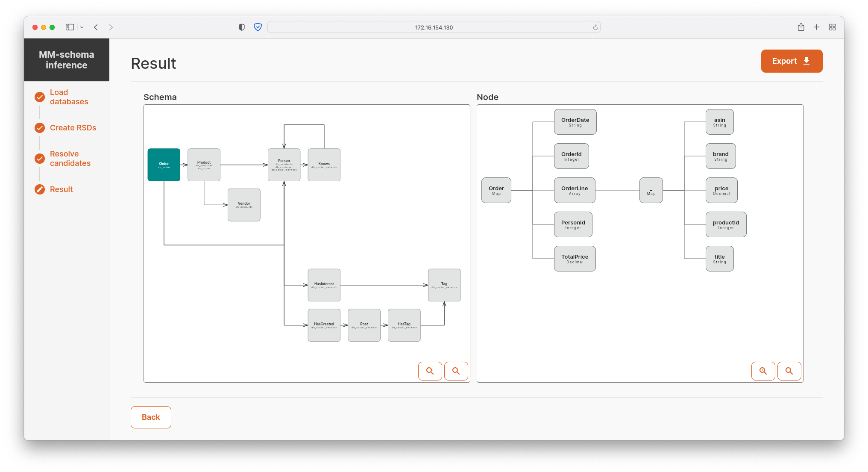Click the Resolve candidates step
Screen dimensions: 868x472
coord(66,157)
